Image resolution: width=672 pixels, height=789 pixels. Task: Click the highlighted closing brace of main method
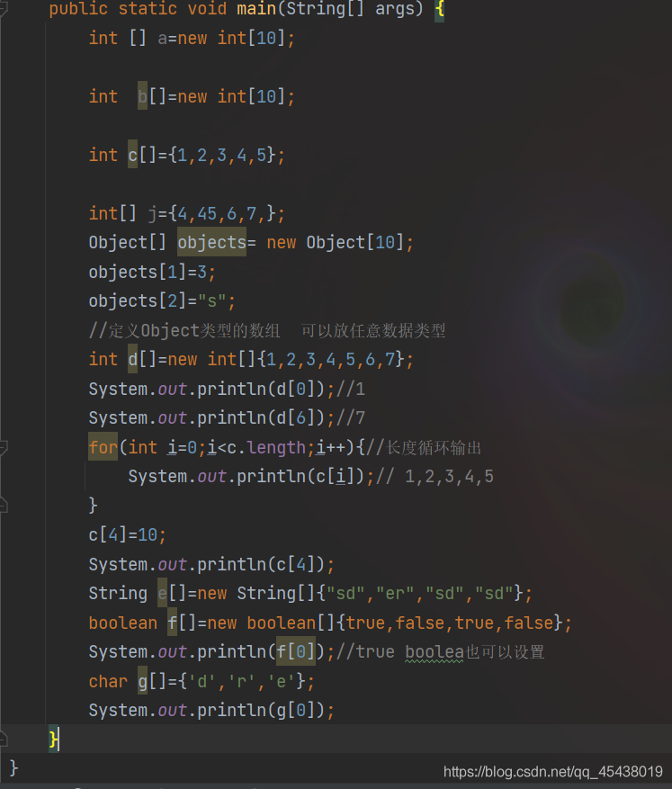tap(53, 740)
